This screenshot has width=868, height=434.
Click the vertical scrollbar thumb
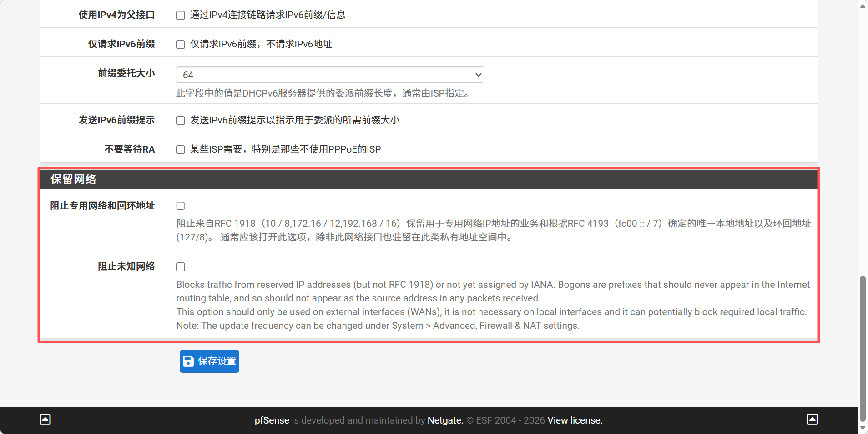coord(863,348)
